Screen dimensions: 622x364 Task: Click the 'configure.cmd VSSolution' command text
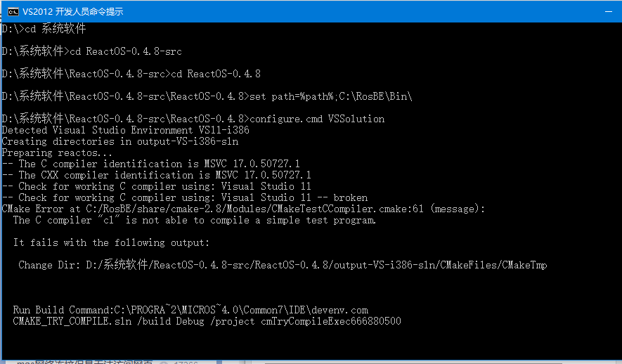coord(317,119)
